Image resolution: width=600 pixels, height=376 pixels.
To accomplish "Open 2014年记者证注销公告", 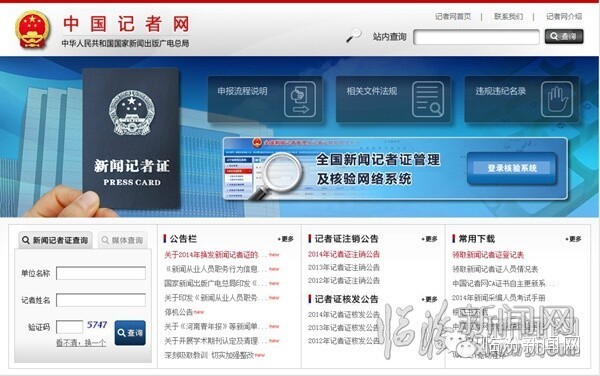I will click(x=344, y=254).
